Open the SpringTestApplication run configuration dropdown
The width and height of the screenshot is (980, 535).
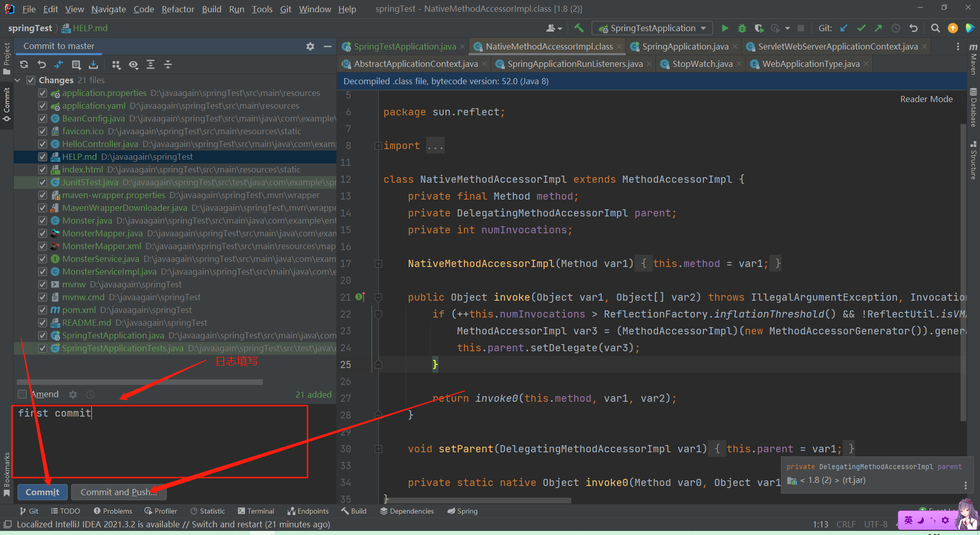point(651,28)
